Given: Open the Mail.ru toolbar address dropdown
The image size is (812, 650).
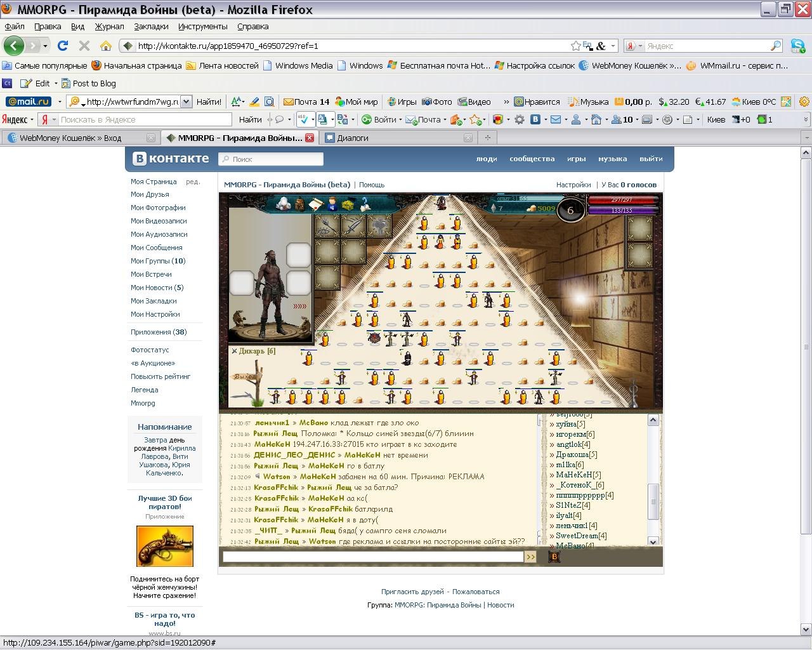Looking at the screenshot, I should pyautogui.click(x=186, y=102).
